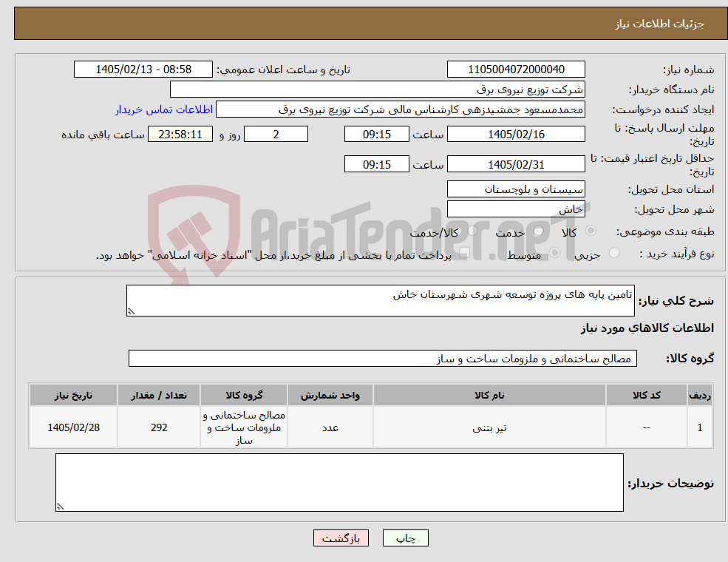
Task: Click the remaining days field showing 2
Action: 276,135
